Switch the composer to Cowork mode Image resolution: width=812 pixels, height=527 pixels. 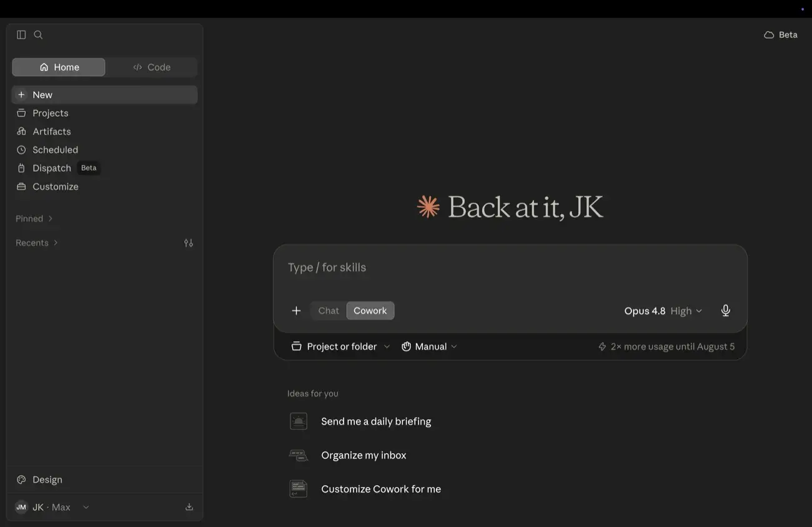pos(370,310)
